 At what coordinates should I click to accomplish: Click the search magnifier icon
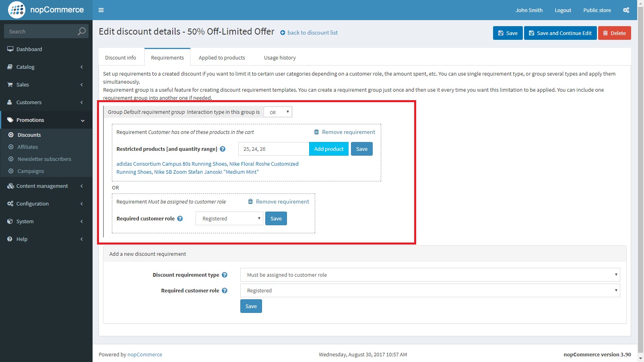(x=82, y=31)
